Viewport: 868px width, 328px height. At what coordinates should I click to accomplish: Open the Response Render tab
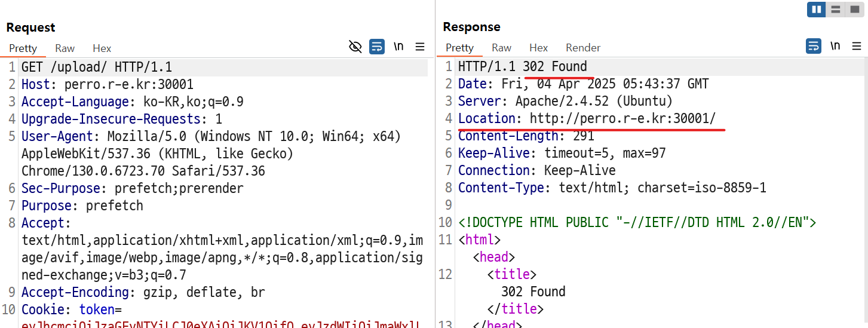pos(583,48)
